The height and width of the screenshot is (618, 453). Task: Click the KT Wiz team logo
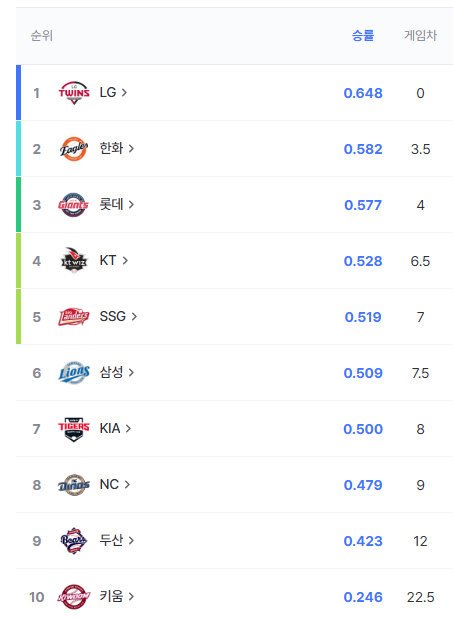point(74,260)
